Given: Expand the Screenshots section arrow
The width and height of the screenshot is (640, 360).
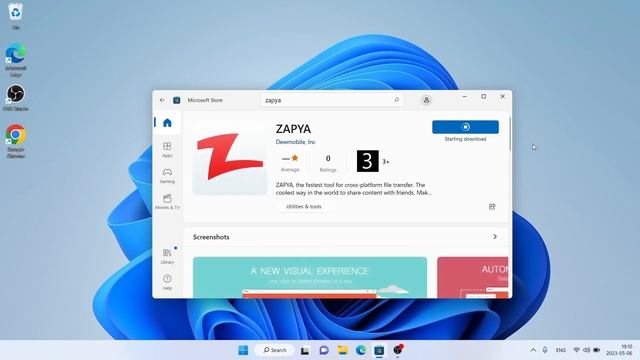Looking at the screenshot, I should pos(495,237).
